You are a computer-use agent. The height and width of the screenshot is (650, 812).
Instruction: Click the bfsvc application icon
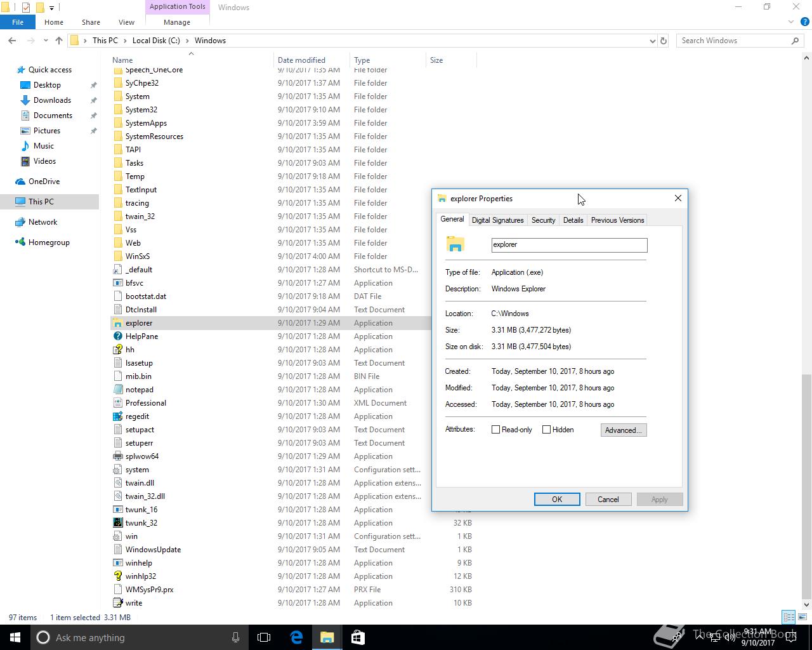click(x=117, y=283)
